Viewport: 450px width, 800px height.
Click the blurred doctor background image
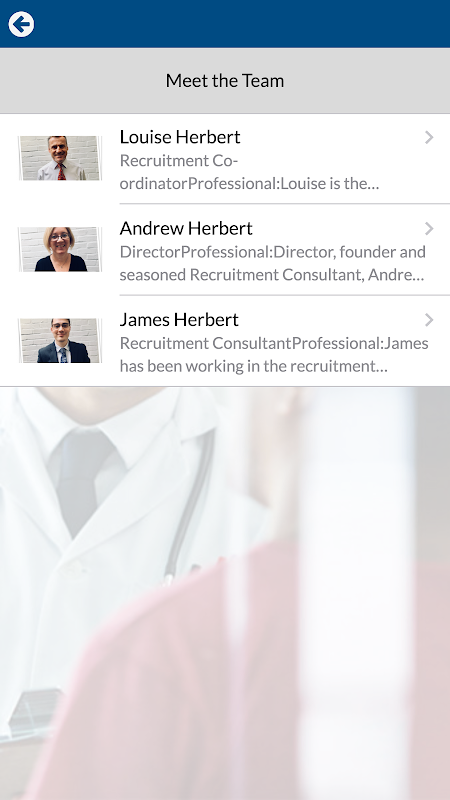pyautogui.click(x=225, y=593)
